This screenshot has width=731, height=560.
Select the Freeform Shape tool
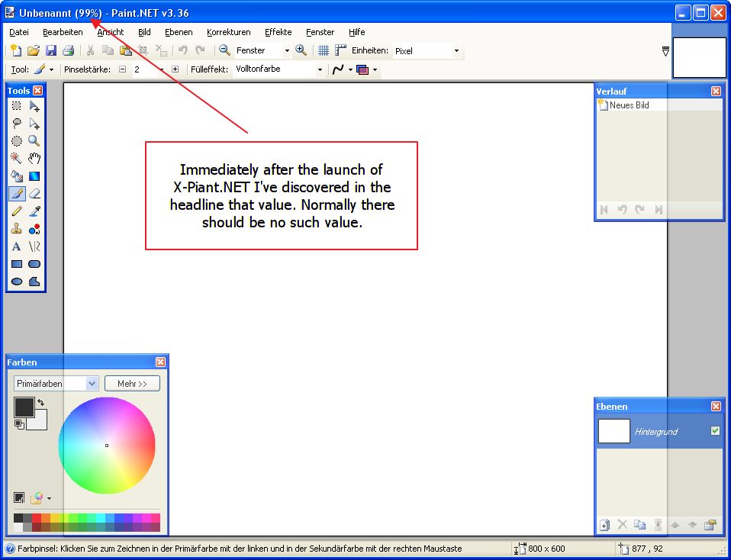pyautogui.click(x=34, y=282)
